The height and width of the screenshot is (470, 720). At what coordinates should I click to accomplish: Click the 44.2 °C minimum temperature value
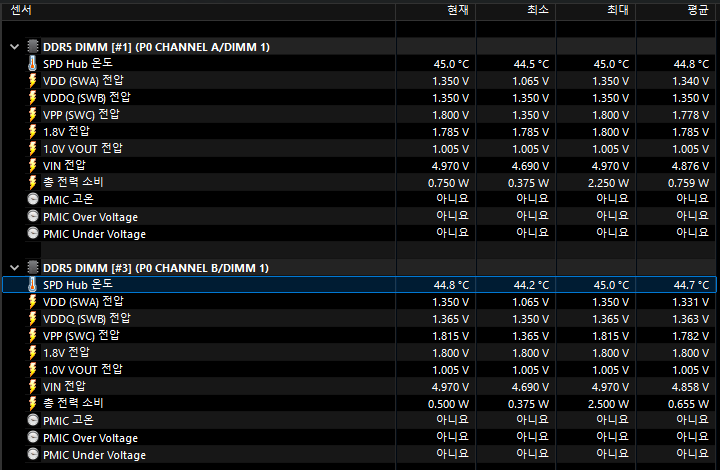click(531, 285)
